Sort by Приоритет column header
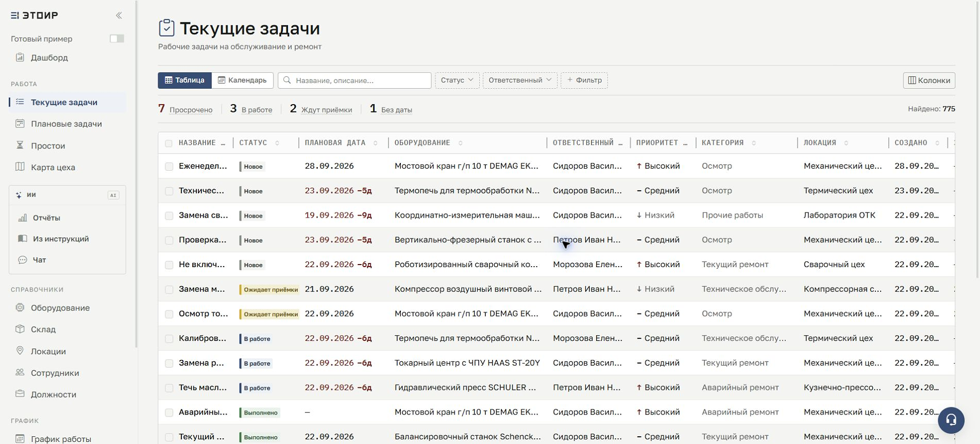This screenshot has height=444, width=980. [x=662, y=143]
